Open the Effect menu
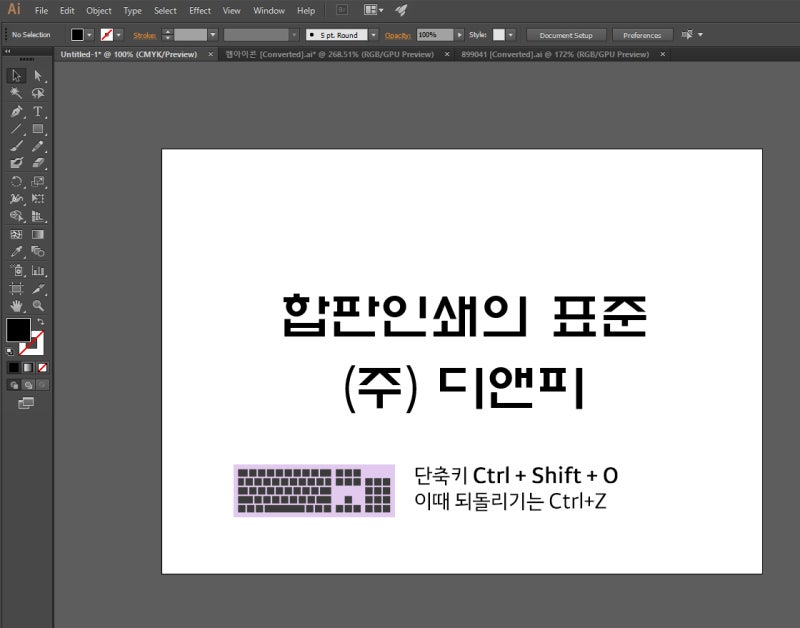Screen dimensions: 800x628 tap(200, 11)
